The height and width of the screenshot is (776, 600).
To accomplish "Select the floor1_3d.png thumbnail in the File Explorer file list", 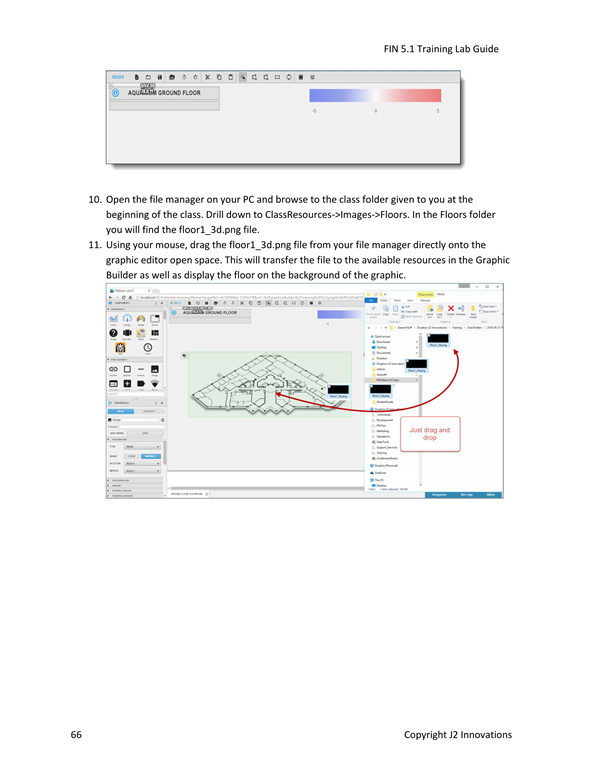I will coord(438,340).
